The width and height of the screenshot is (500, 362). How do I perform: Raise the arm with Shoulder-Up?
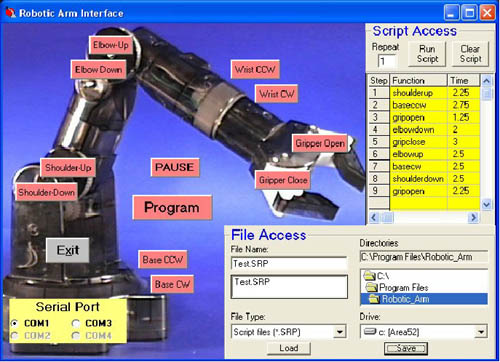(68, 167)
